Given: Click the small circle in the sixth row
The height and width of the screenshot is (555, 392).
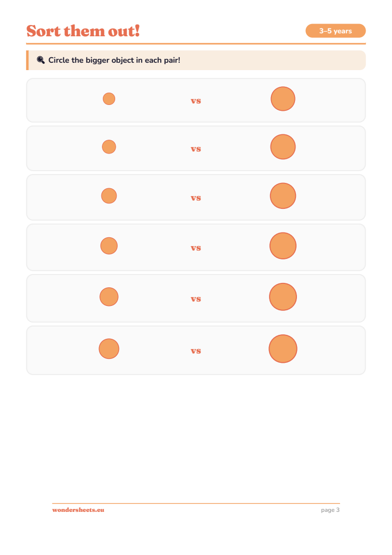Looking at the screenshot, I should tap(109, 349).
